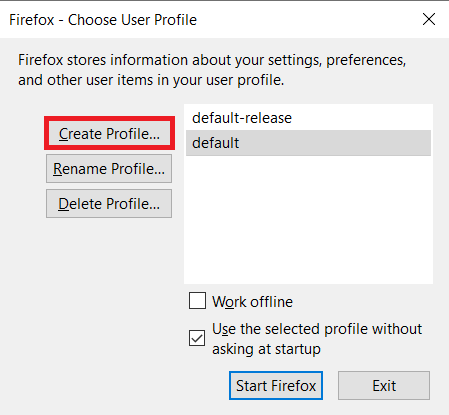This screenshot has width=449, height=415.
Task: Enable the Work offline checkbox
Action: pos(197,301)
